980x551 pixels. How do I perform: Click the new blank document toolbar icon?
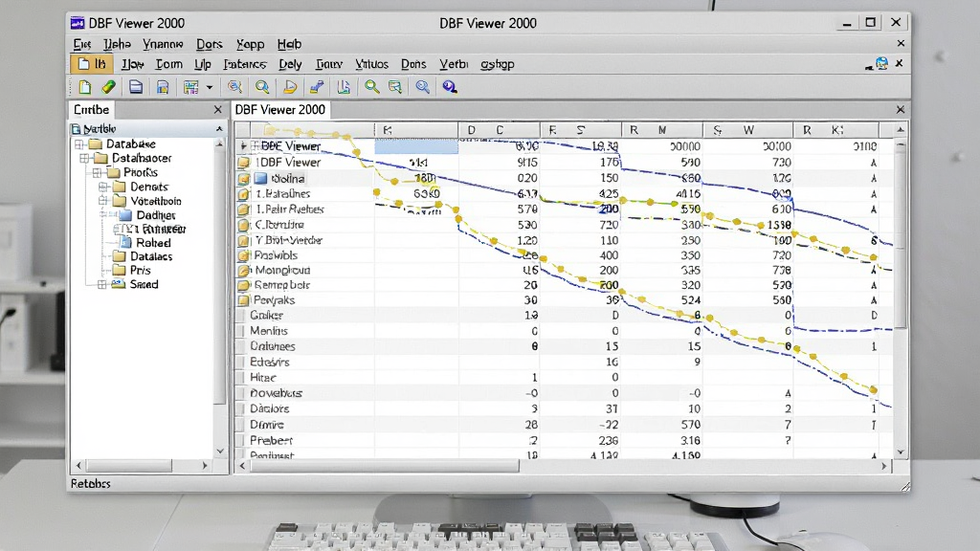(84, 87)
